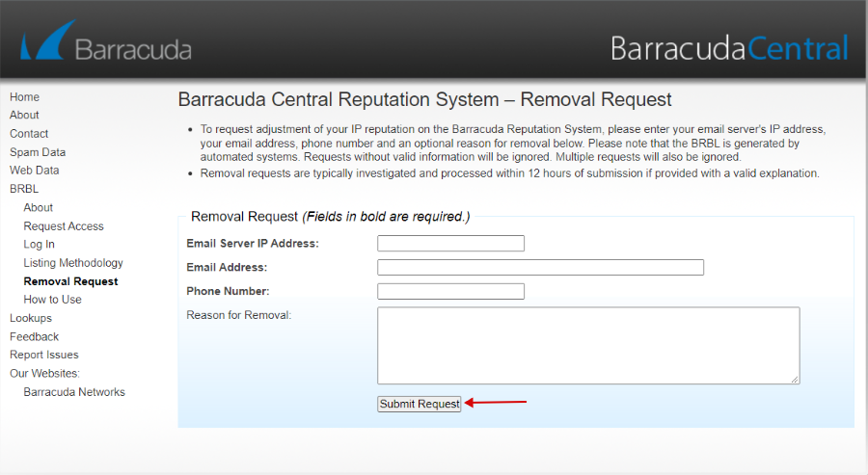Image resolution: width=868 pixels, height=475 pixels.
Task: Click the Barracuda logo in header
Action: 106,41
